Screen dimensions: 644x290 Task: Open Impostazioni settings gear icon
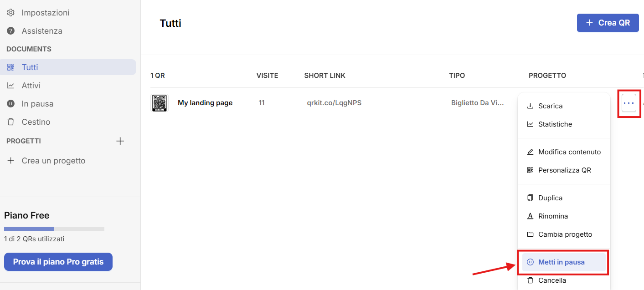pyautogui.click(x=10, y=13)
